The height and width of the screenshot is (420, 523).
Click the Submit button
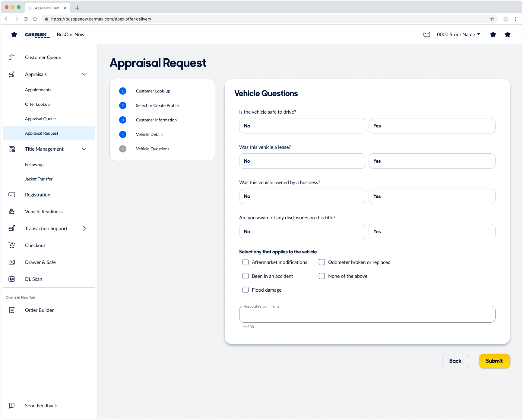494,361
